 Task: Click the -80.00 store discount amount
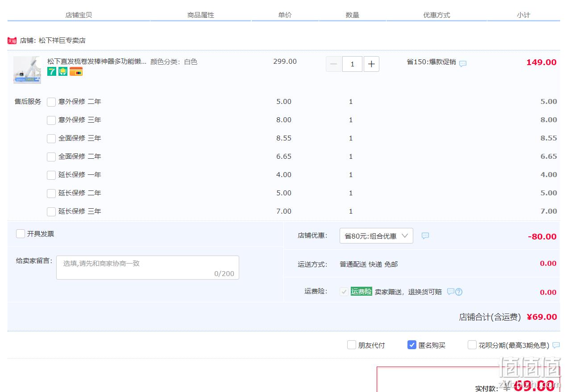(x=542, y=237)
